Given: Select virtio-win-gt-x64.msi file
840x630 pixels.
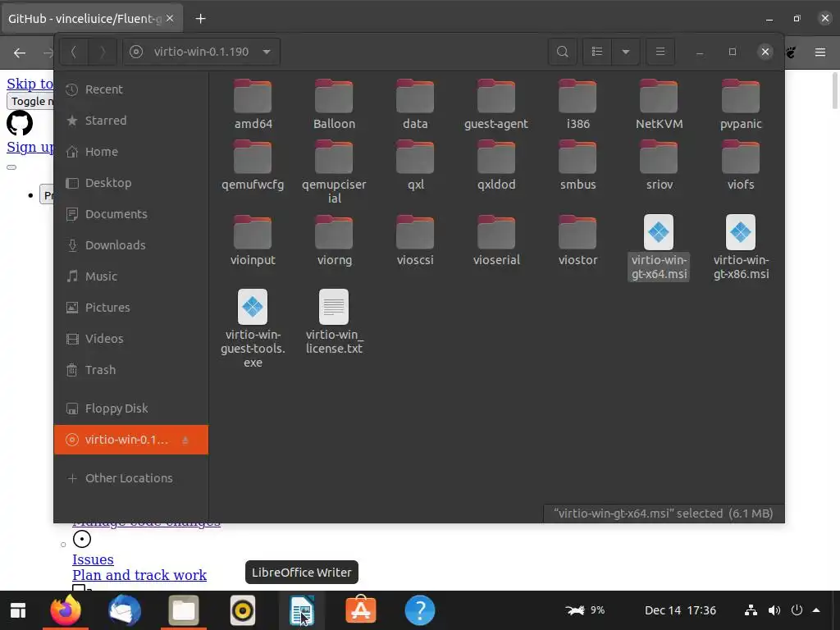Looking at the screenshot, I should pos(659,247).
